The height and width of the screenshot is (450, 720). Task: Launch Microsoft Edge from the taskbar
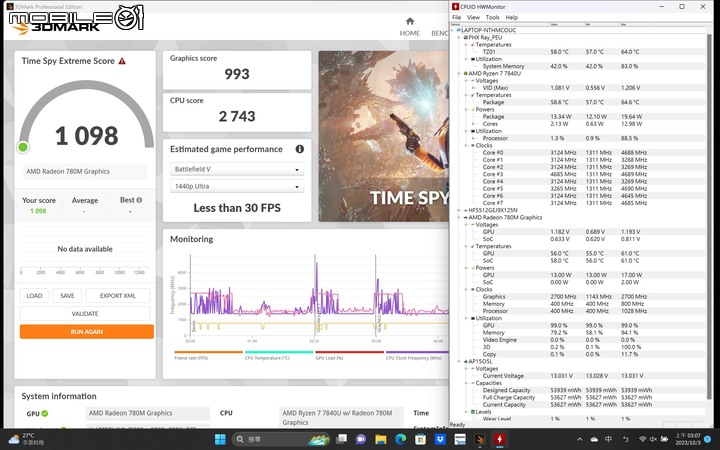tap(400, 439)
